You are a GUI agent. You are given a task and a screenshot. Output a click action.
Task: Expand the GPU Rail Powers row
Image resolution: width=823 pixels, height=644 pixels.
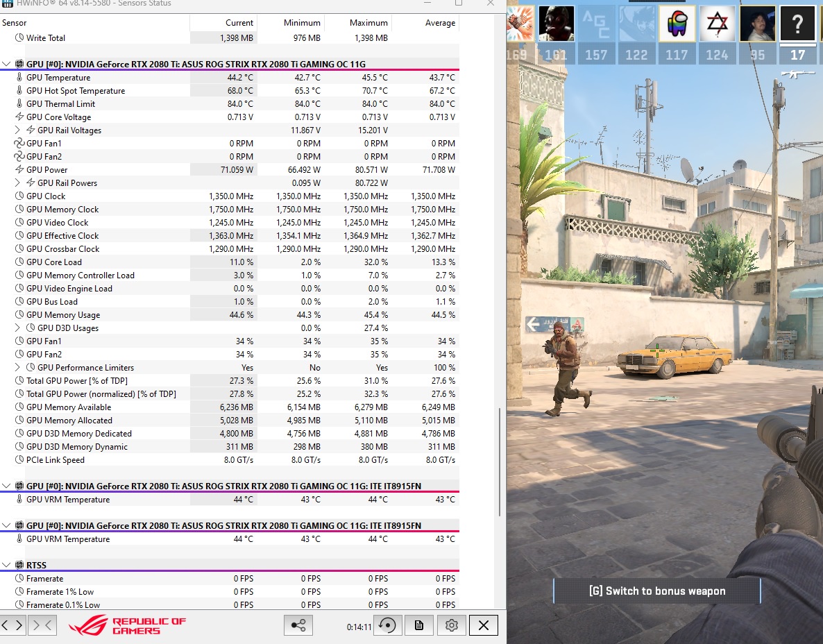point(17,183)
